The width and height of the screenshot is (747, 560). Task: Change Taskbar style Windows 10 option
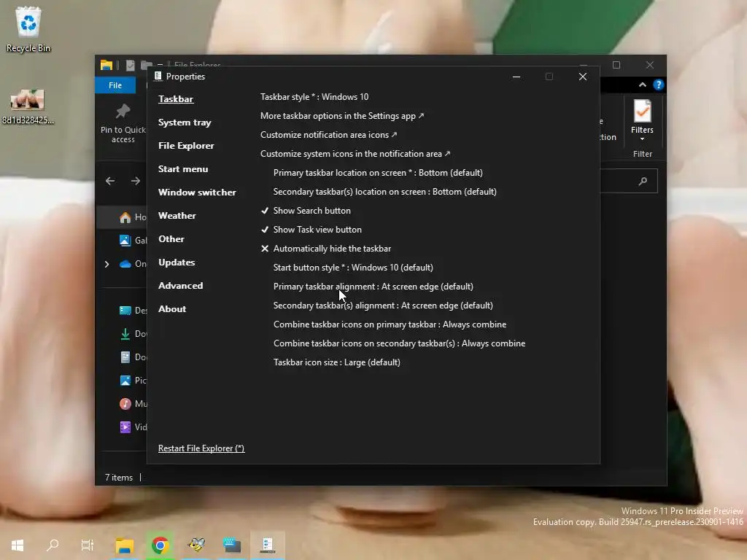pos(314,97)
